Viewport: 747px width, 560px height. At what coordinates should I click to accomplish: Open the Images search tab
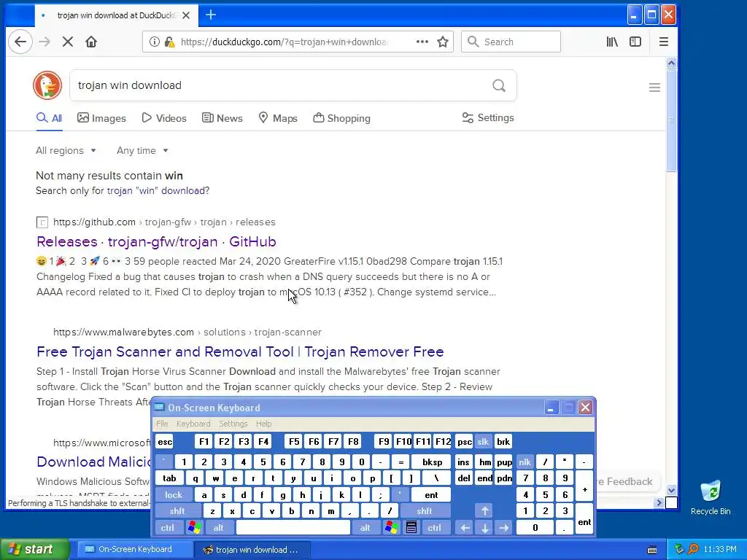102,118
